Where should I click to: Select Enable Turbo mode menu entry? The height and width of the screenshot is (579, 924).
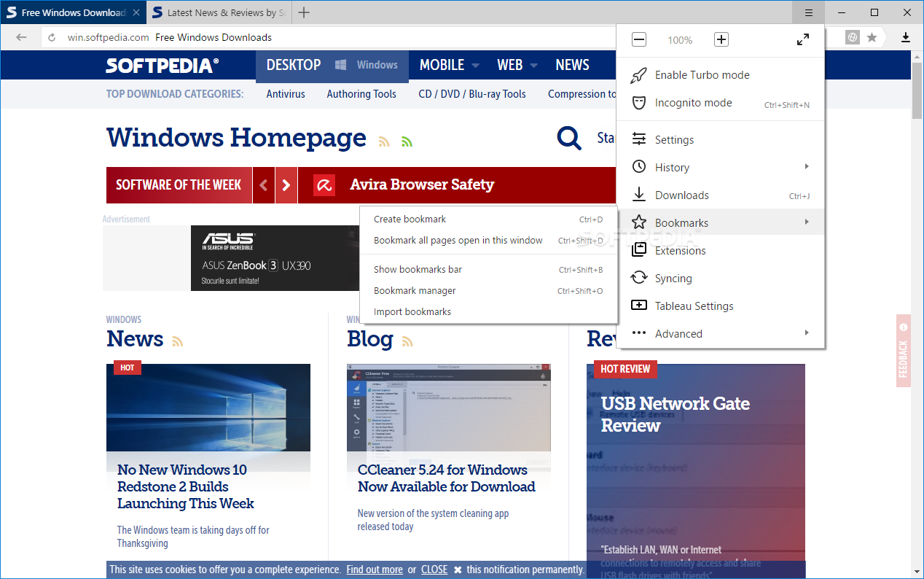pyautogui.click(x=720, y=75)
